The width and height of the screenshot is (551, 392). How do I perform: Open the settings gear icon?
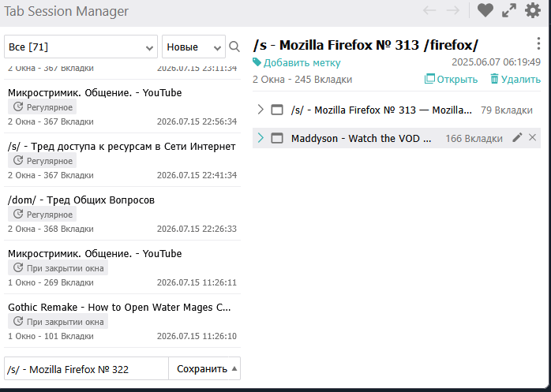[533, 10]
